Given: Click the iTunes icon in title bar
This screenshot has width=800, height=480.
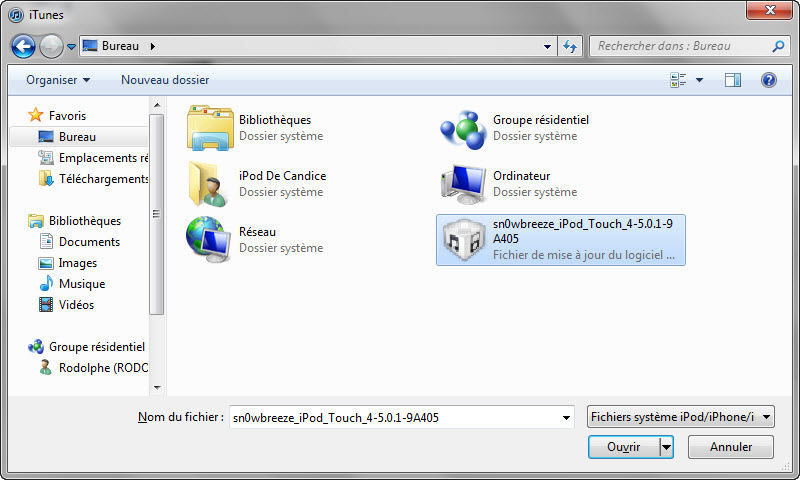Looking at the screenshot, I should tap(16, 15).
